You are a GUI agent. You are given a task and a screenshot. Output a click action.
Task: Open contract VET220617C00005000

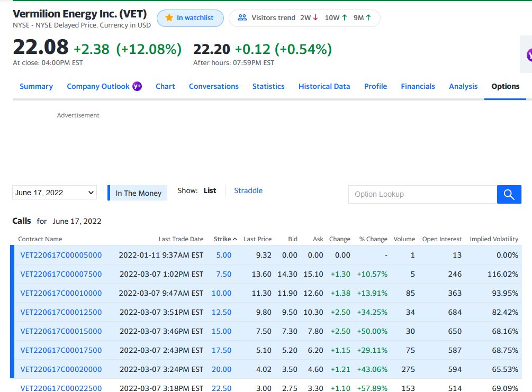61,255
